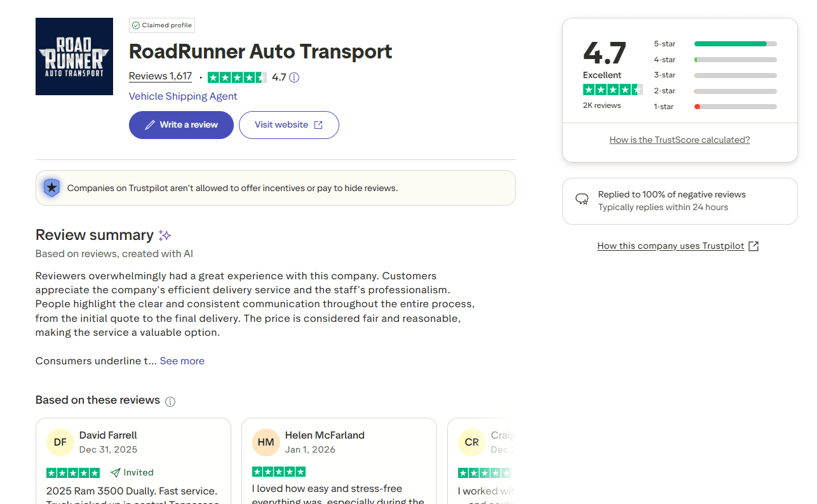This screenshot has height=504, width=817.
Task: Select the Vehicle Shipping Agent category link
Action: click(183, 96)
